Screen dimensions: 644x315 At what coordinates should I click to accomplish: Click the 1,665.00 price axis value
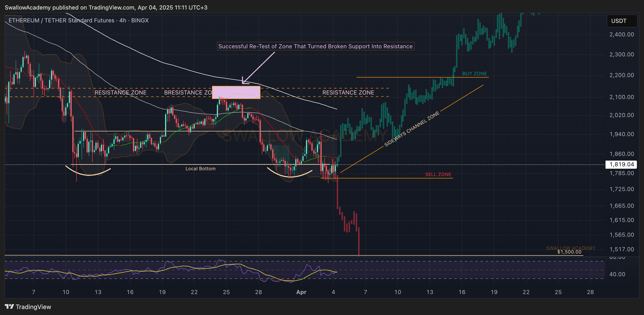point(622,206)
